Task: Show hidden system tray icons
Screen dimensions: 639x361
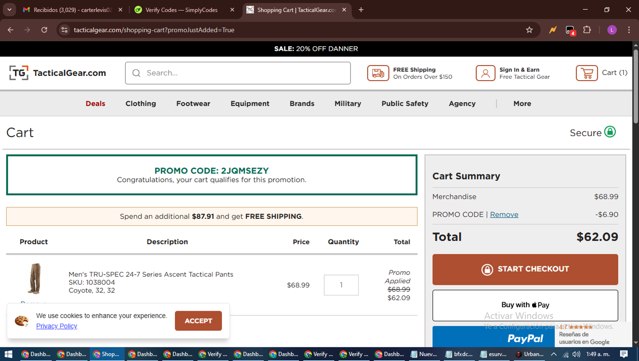Action: [x=553, y=354]
